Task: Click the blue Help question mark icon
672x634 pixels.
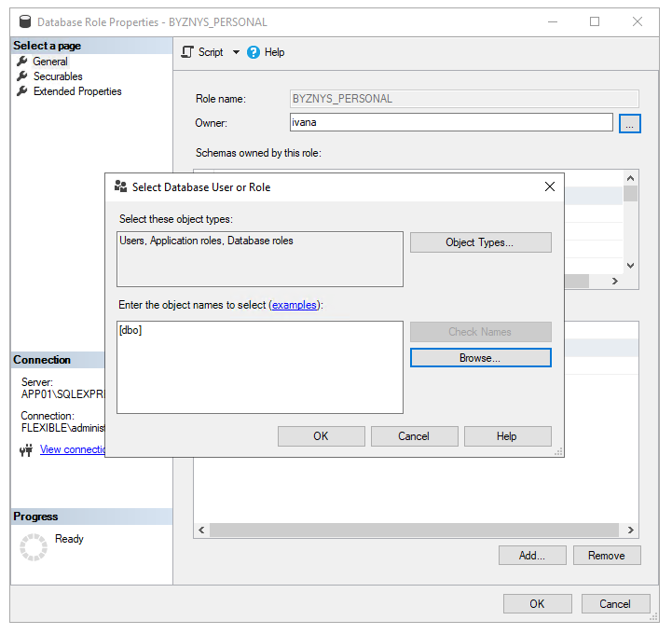Action: coord(254,52)
